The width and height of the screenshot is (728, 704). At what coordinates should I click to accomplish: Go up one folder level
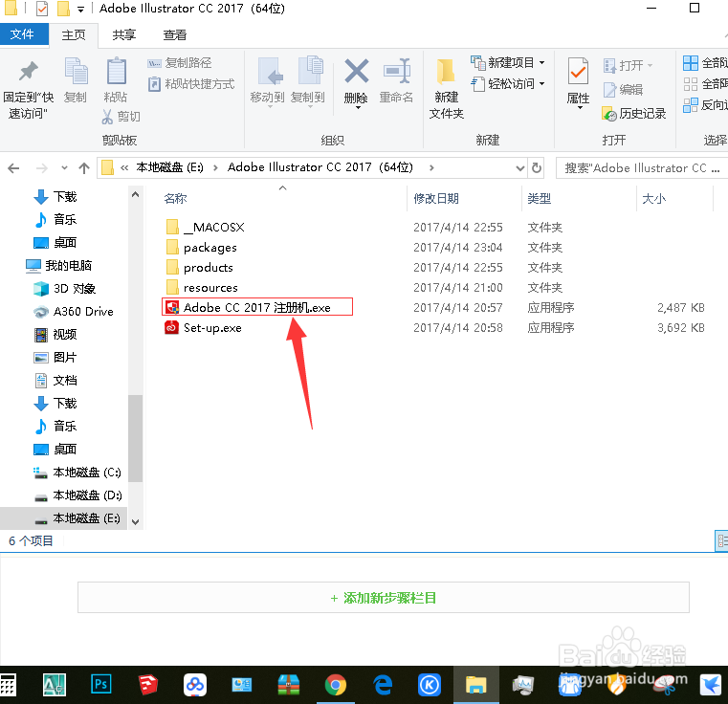click(x=84, y=168)
